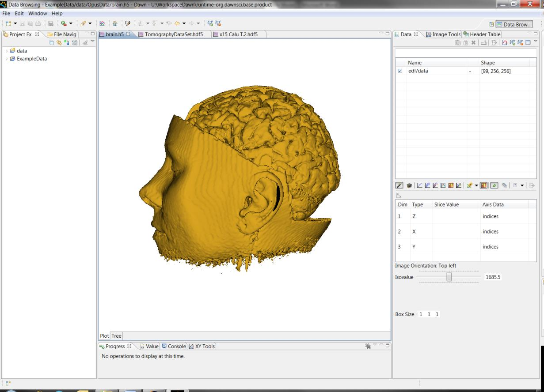
Task: Open the Window menu
Action: click(x=38, y=14)
